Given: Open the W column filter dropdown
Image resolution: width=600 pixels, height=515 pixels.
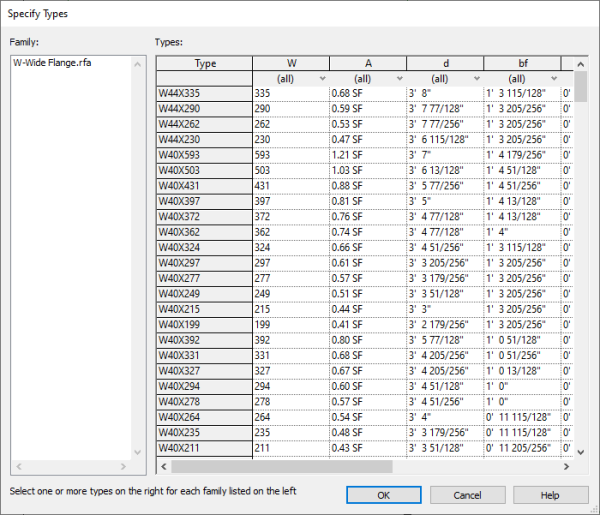Looking at the screenshot, I should pyautogui.click(x=320, y=78).
